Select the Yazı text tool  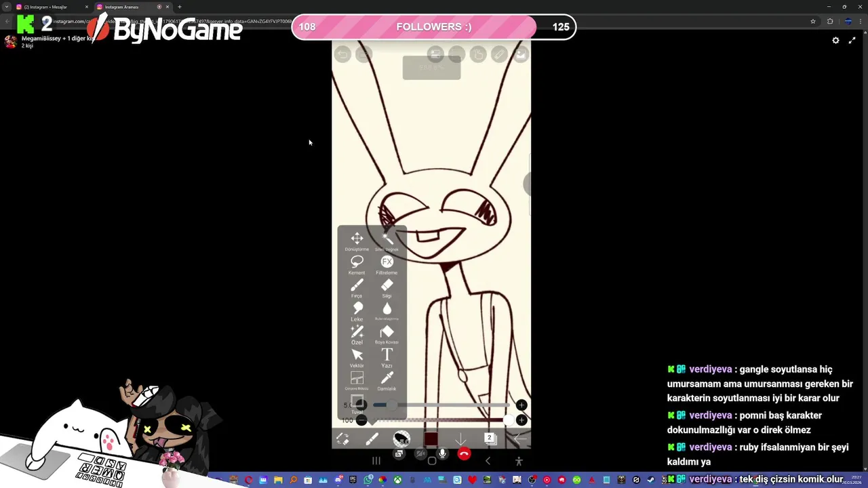pyautogui.click(x=387, y=357)
